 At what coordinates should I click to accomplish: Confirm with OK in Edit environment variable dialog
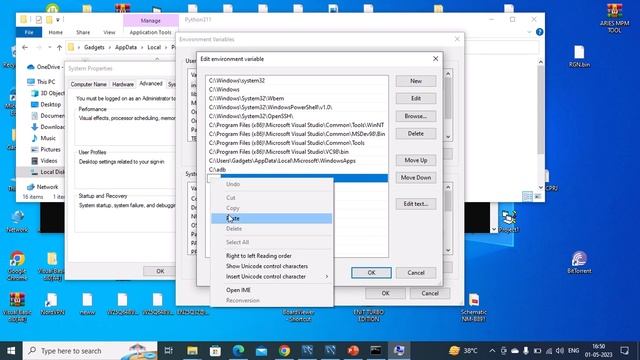pos(371,273)
